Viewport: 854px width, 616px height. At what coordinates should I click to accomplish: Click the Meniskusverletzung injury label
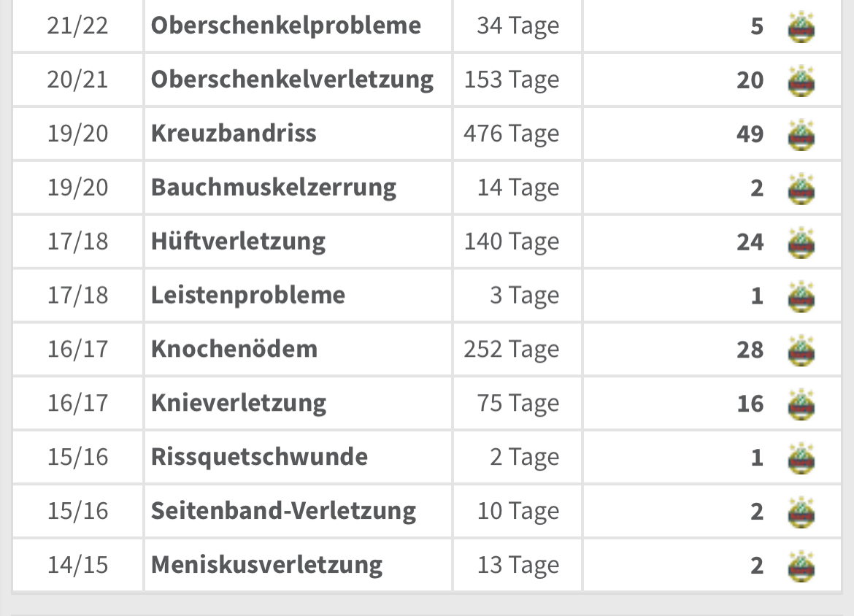pyautogui.click(x=267, y=566)
